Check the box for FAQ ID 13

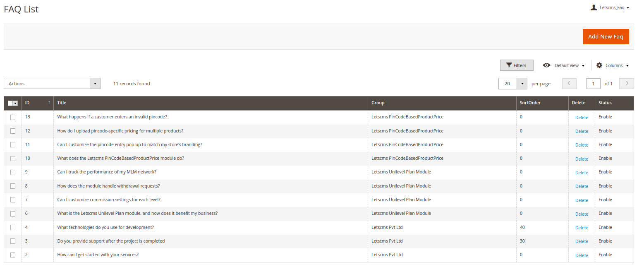[x=13, y=117]
